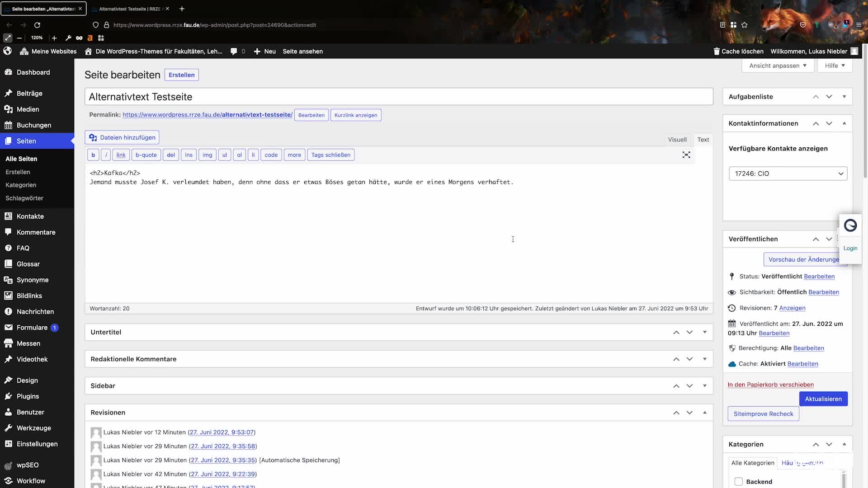Click the Pocket icon in browser toolbar

[x=803, y=25]
